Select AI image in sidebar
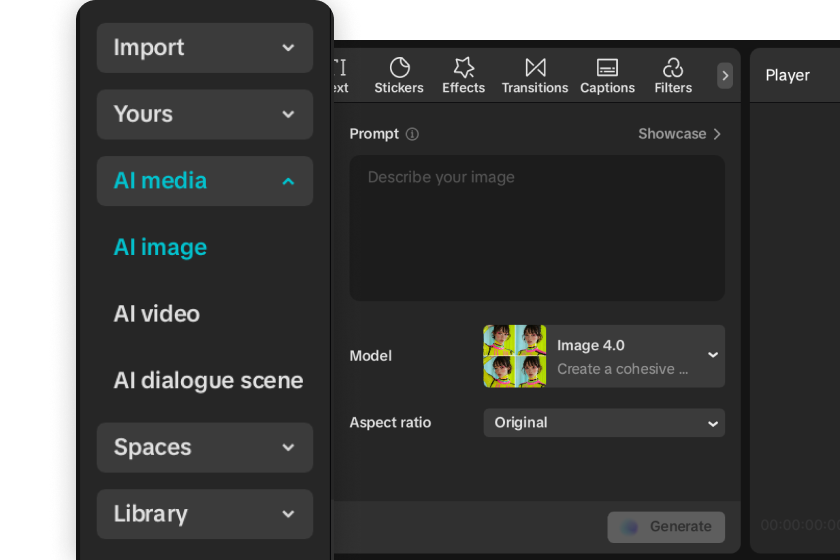 (x=161, y=247)
